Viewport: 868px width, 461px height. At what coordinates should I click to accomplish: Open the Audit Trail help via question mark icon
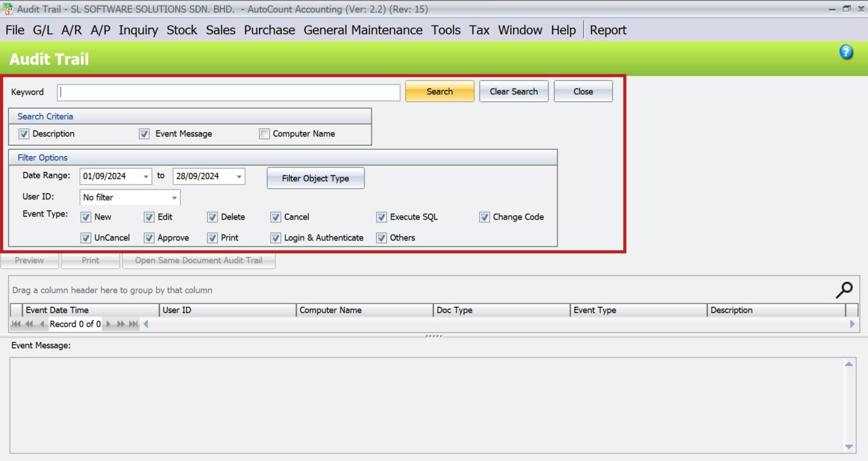pos(846,51)
